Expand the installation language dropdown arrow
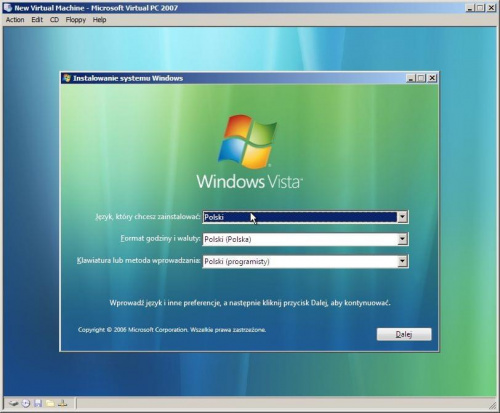Screen dimensions: 500x413 pos(402,217)
